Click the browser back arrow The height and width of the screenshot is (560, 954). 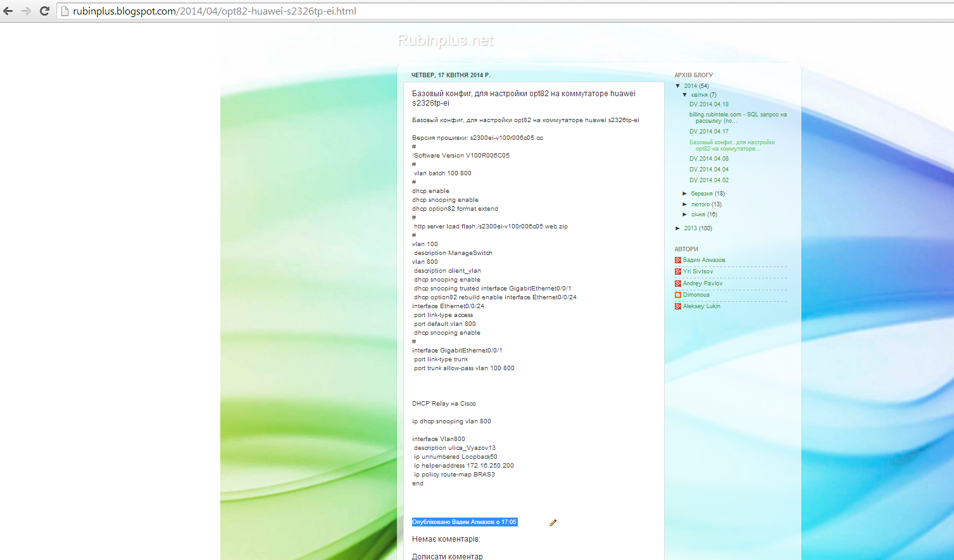coord(8,11)
